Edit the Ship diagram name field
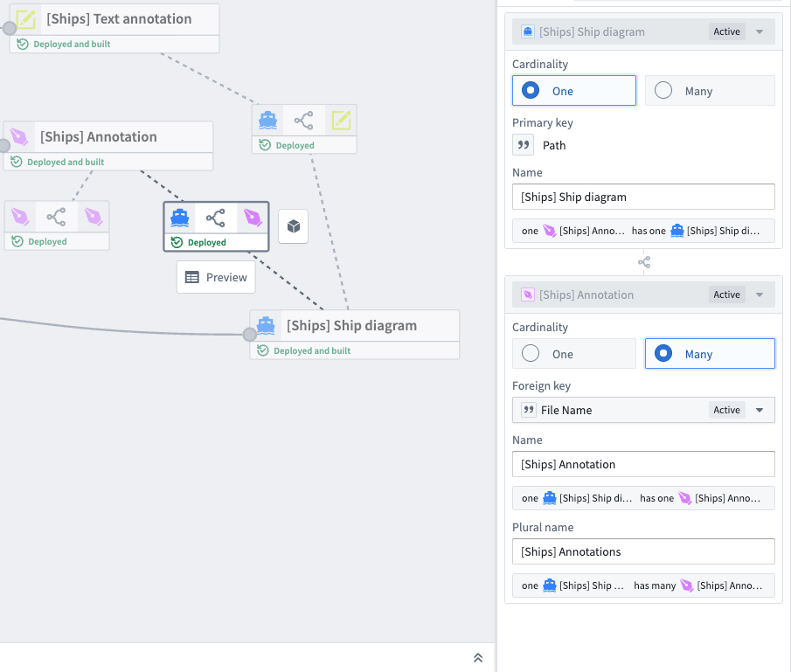This screenshot has width=791, height=672. click(x=643, y=197)
